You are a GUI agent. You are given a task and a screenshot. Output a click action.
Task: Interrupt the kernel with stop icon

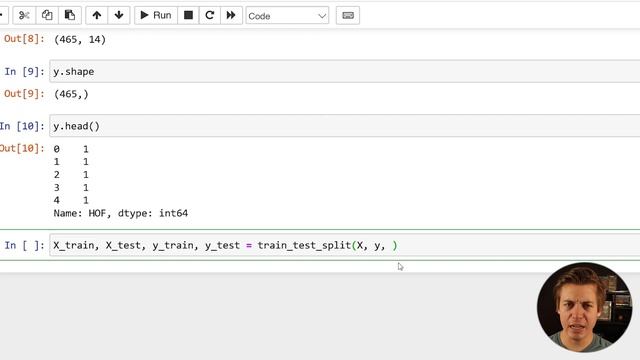click(188, 16)
